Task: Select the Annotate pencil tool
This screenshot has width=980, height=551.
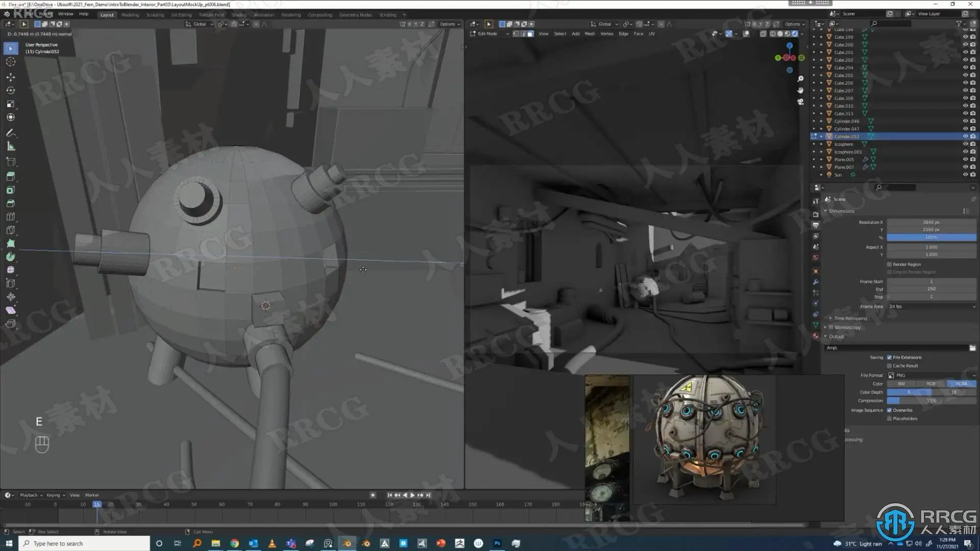Action: tap(10, 133)
